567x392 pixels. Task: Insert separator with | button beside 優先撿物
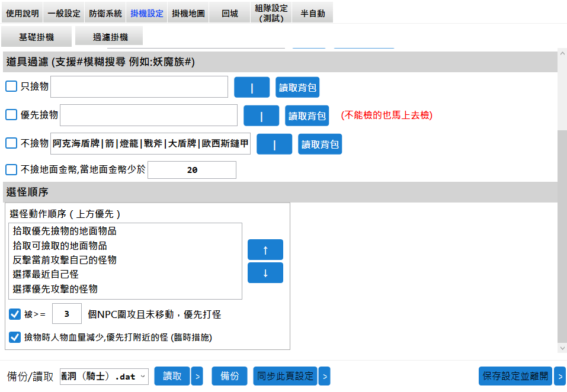pos(261,115)
